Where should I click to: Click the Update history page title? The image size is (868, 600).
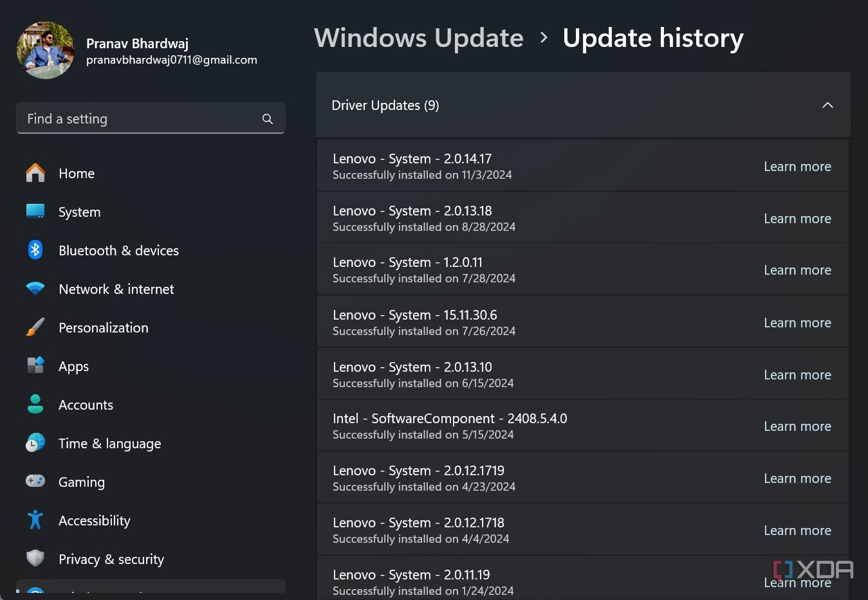652,38
